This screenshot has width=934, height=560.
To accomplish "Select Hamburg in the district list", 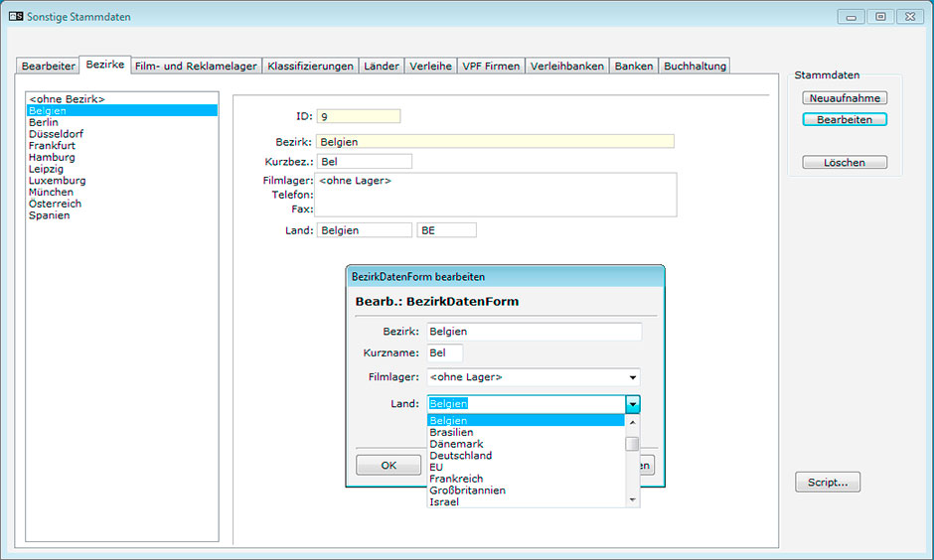I will point(52,157).
